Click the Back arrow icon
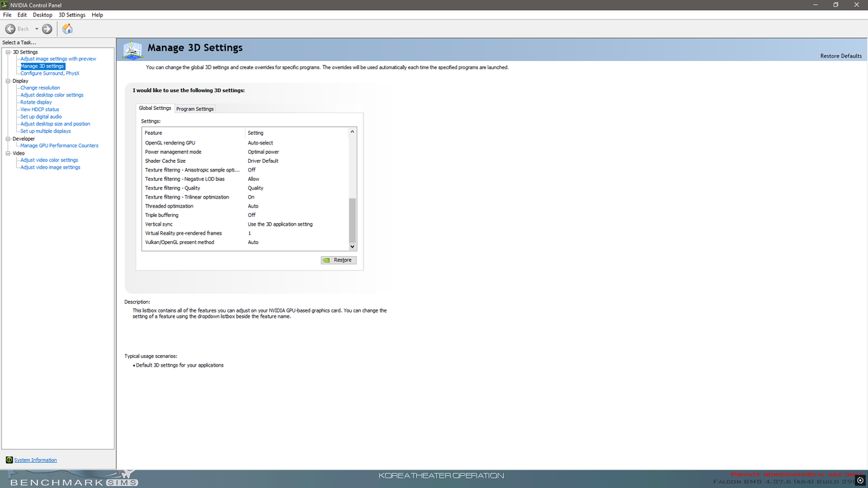The height and width of the screenshot is (488, 868). 10,28
